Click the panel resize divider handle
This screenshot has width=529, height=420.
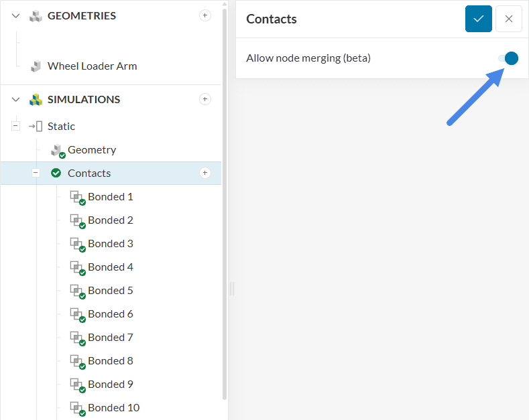click(232, 288)
